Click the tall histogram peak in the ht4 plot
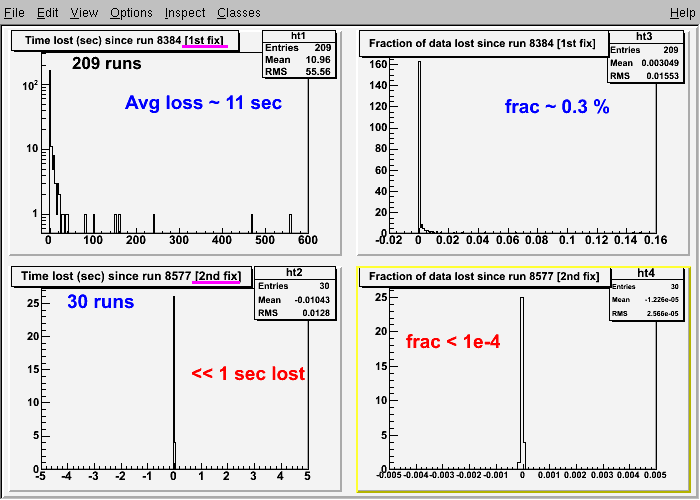 [522, 383]
